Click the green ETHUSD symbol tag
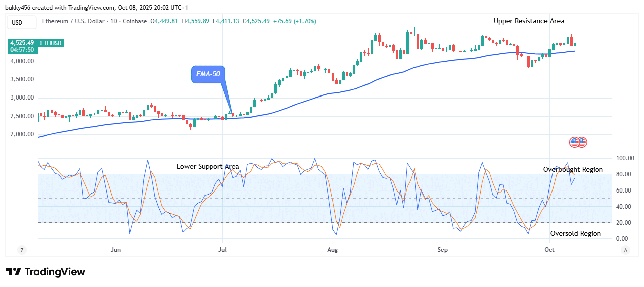 tap(51, 43)
